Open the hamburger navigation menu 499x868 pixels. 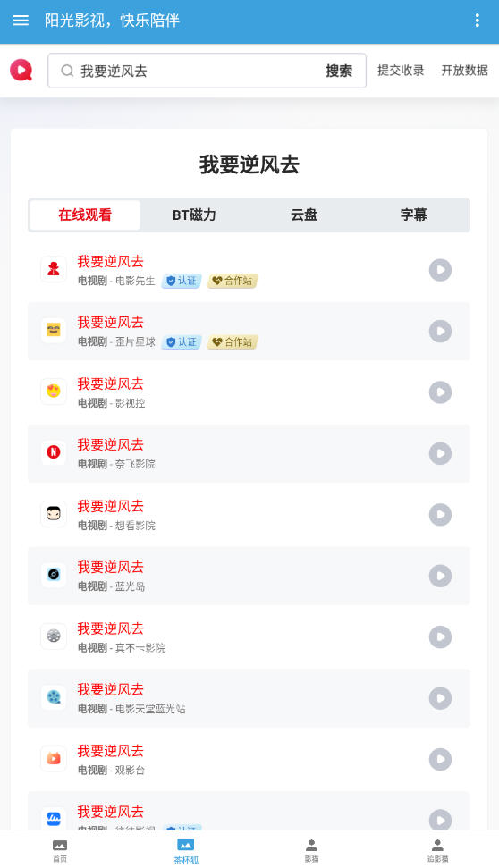[x=21, y=21]
